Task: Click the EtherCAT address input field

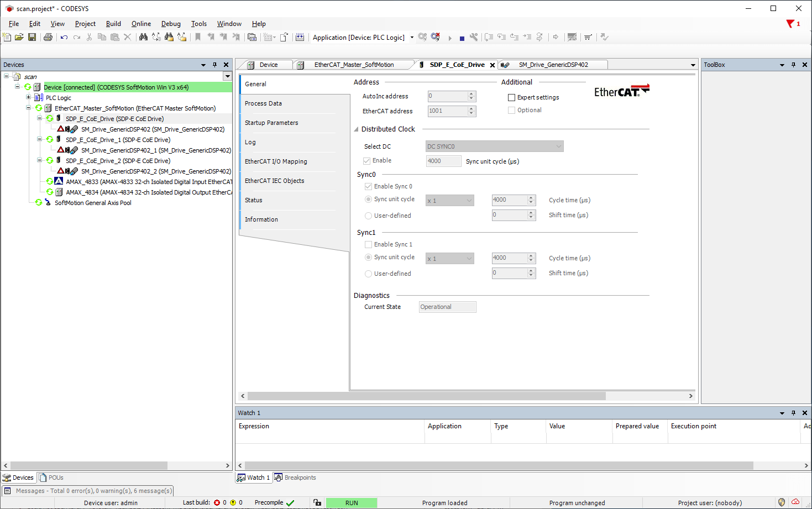Action: 448,111
